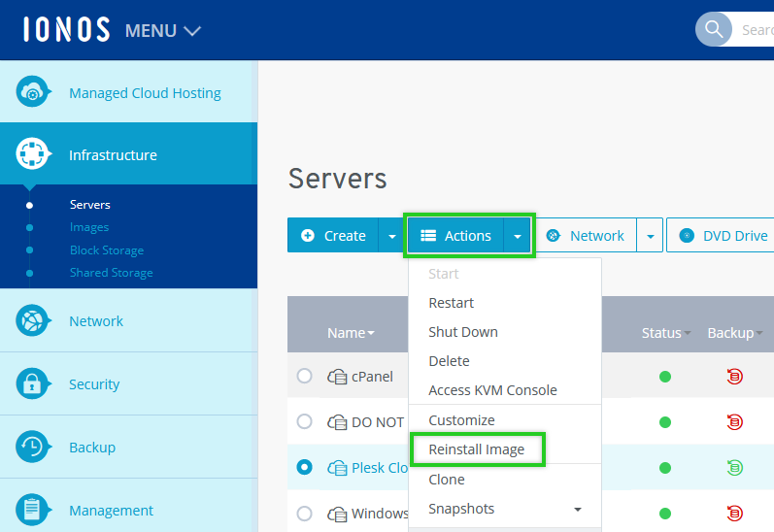
Task: Click the Infrastructure sidebar icon
Action: click(33, 154)
